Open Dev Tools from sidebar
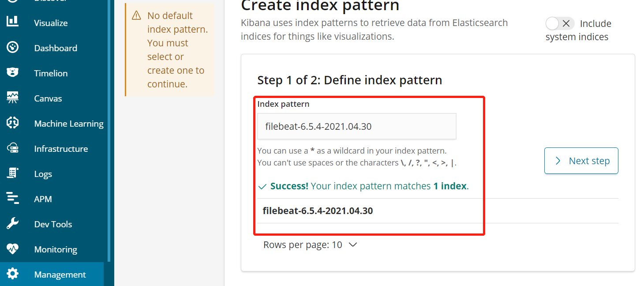Screen dimensions: 644x286 pos(53,224)
